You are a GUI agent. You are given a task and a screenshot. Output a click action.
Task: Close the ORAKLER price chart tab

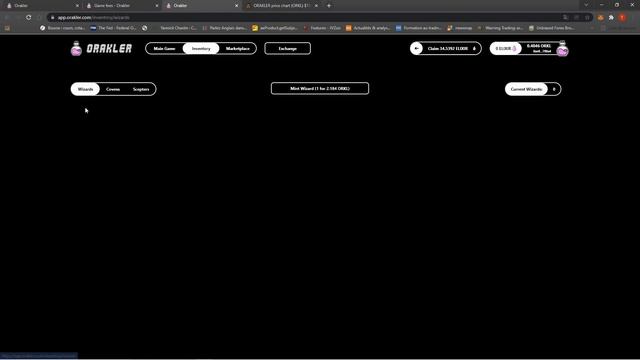(316, 6)
